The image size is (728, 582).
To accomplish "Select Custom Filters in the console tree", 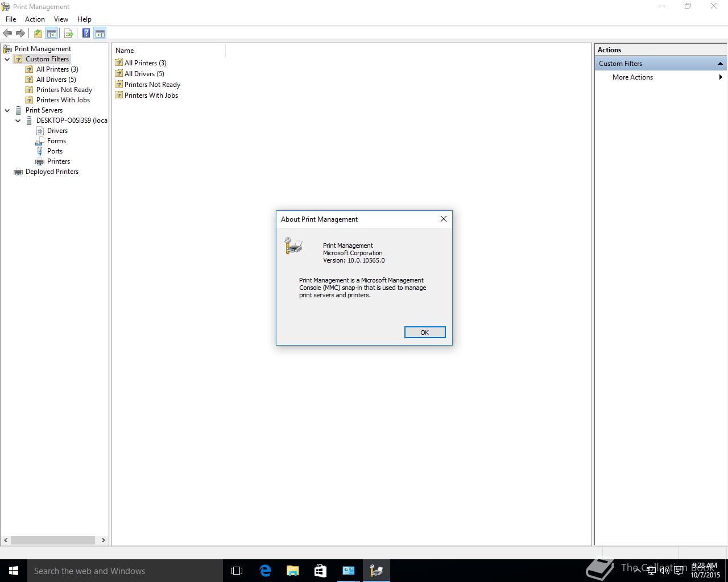I will tap(47, 59).
